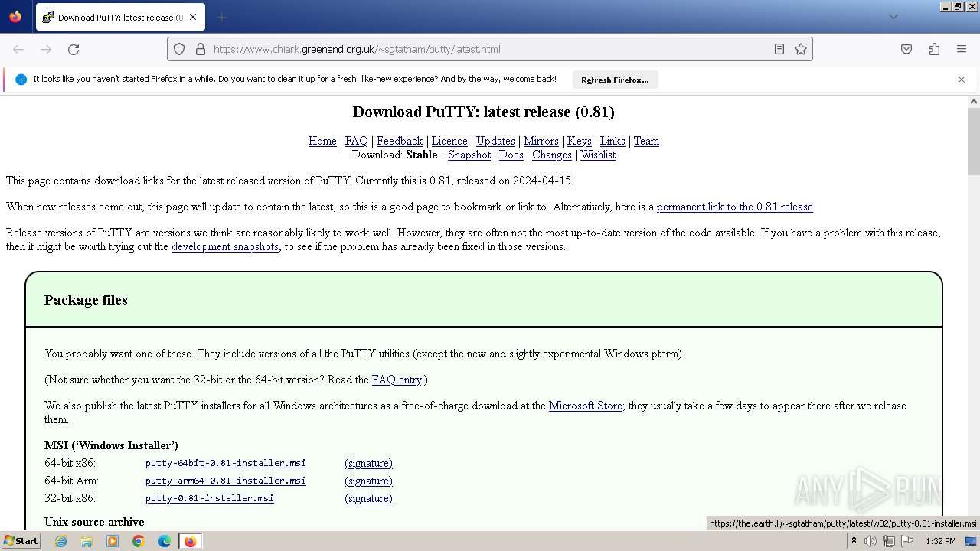
Task: Open signature link for 32-bit x86
Action: pos(368,498)
